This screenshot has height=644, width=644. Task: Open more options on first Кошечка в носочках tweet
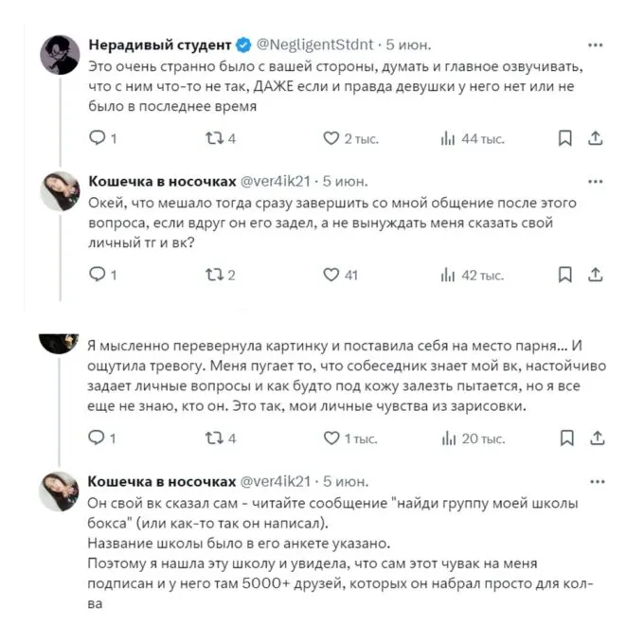pos(596,181)
